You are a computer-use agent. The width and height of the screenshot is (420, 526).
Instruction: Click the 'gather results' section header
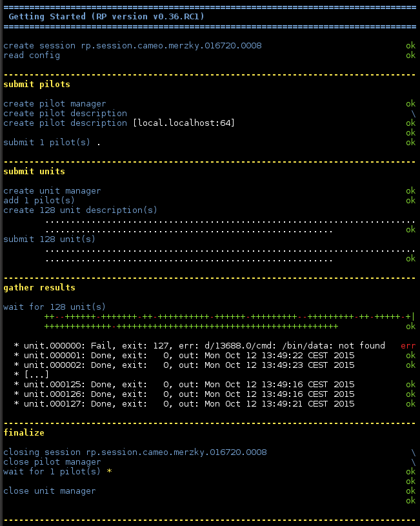tap(39, 287)
